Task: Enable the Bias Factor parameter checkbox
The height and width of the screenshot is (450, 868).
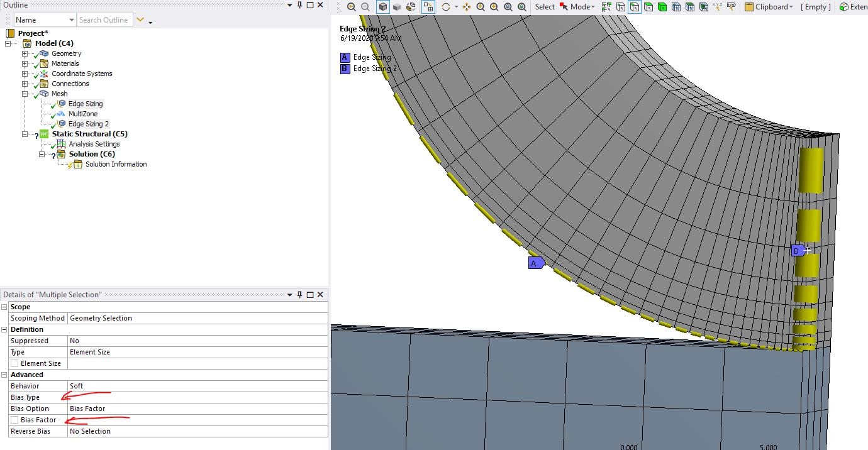Action: 14,420
